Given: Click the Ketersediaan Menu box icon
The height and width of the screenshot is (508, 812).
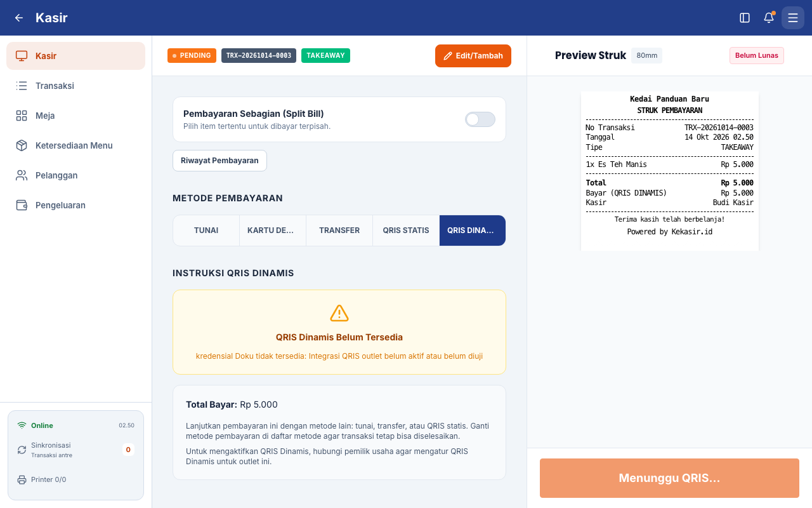Looking at the screenshot, I should (x=22, y=145).
